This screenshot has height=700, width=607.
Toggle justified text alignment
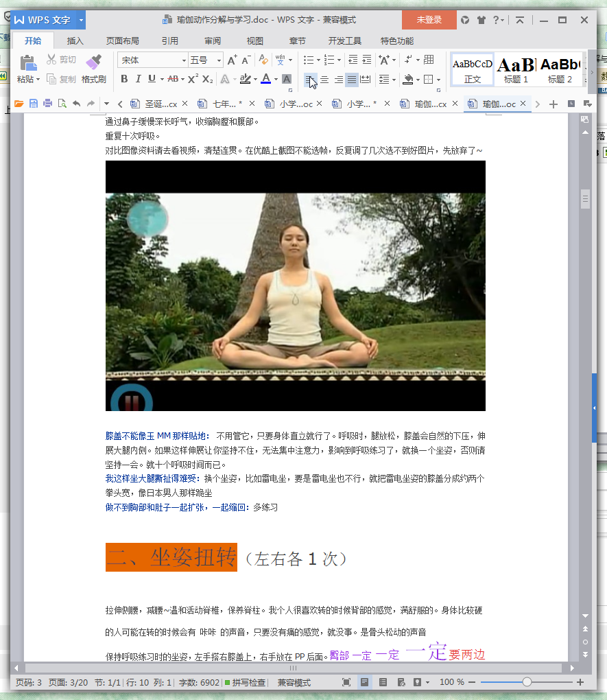point(352,80)
